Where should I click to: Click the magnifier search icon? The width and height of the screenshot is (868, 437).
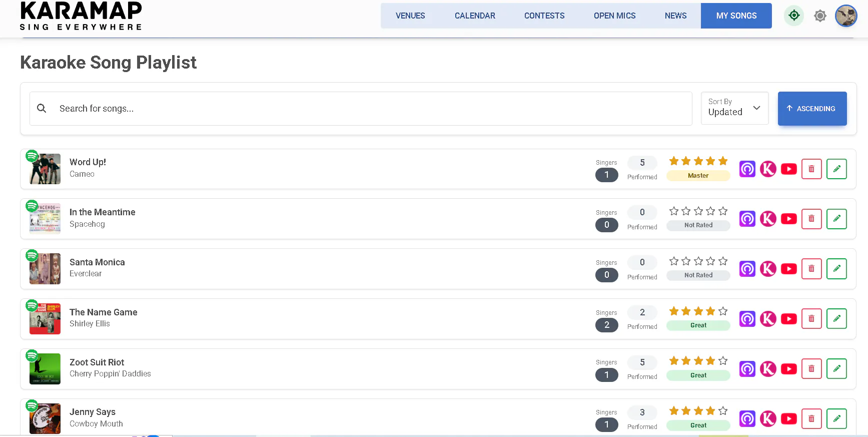tap(42, 108)
